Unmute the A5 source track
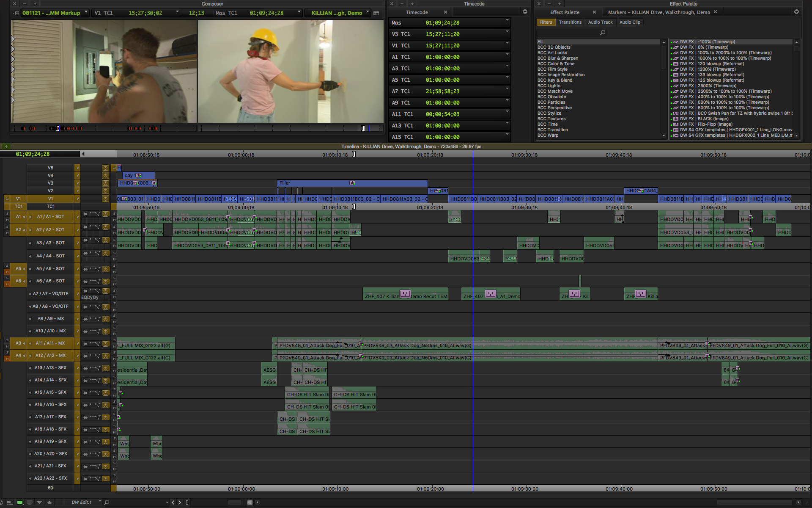The width and height of the screenshot is (812, 508). click(7, 272)
